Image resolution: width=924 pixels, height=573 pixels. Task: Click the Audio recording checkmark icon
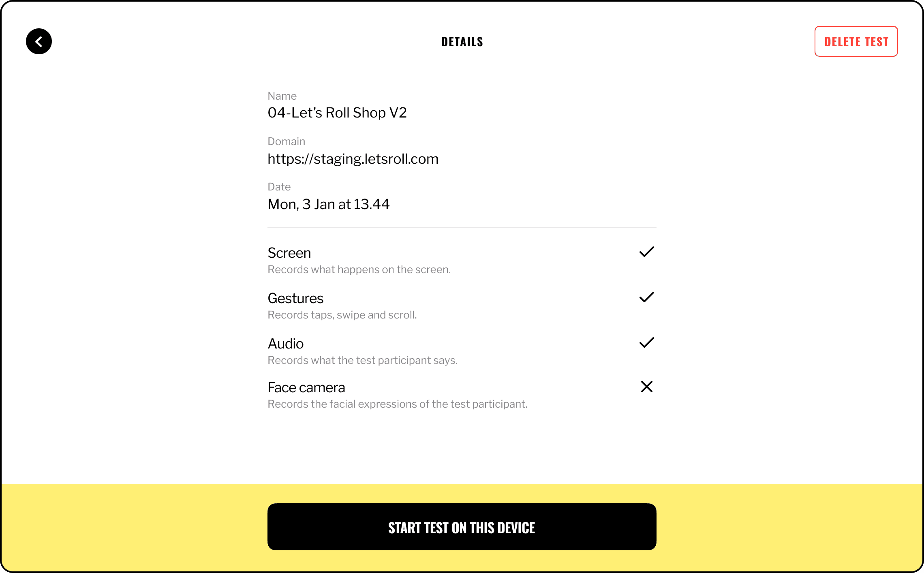646,342
